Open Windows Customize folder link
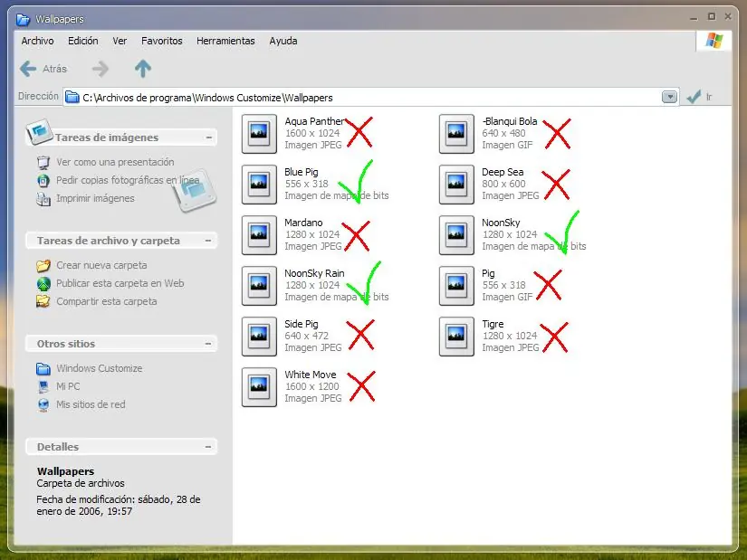Viewport: 747px width, 560px height. tap(99, 368)
